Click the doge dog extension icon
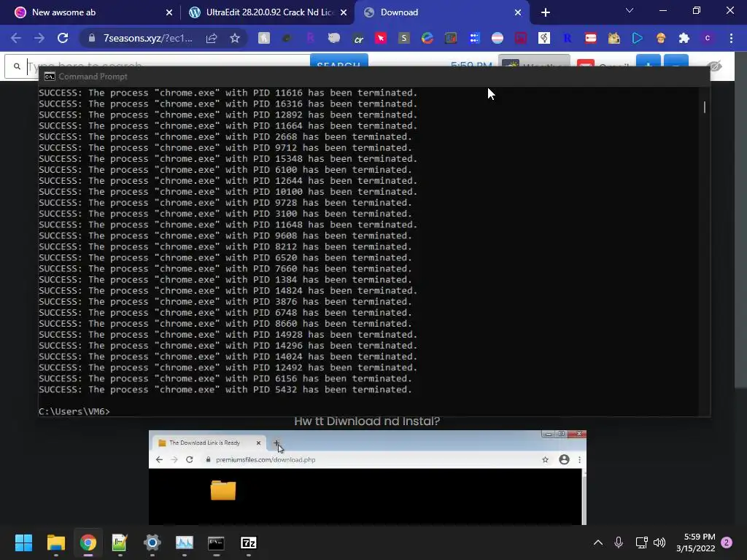The image size is (747, 560). click(614, 38)
